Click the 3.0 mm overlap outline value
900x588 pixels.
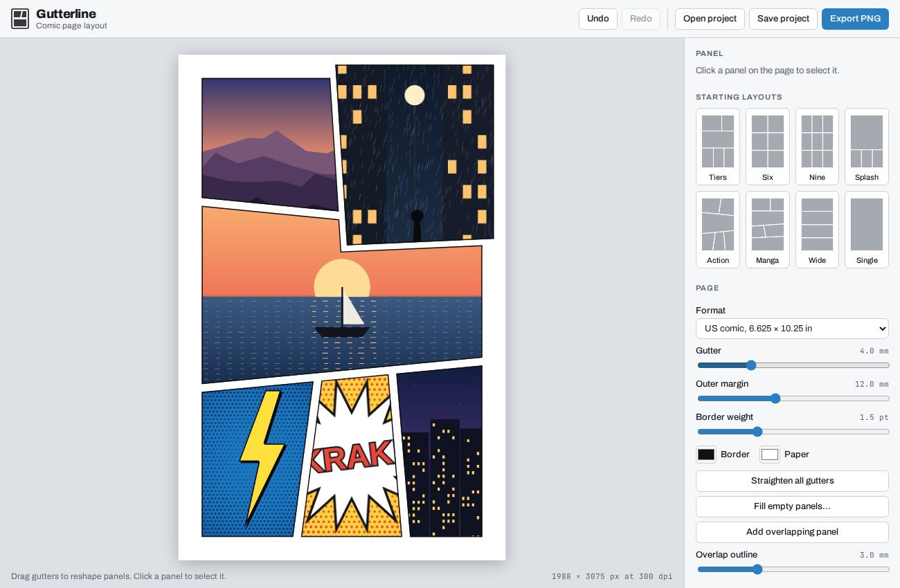click(874, 555)
